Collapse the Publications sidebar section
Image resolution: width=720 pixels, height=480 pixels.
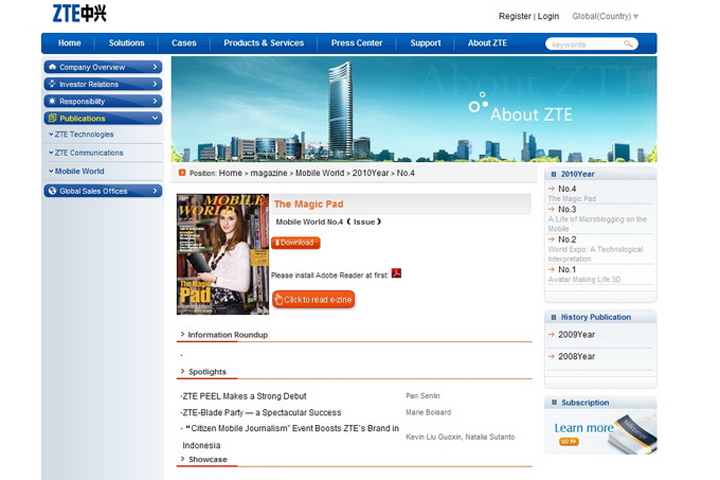tap(155, 118)
